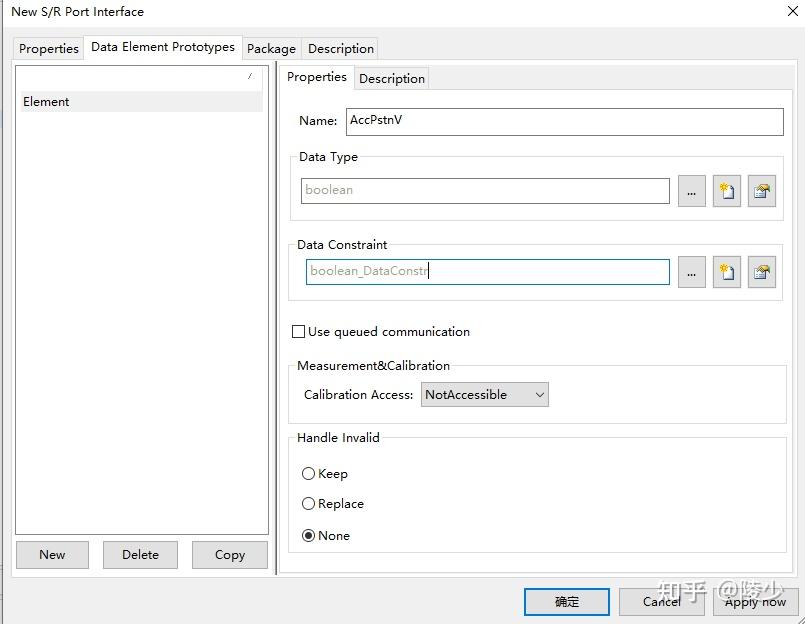Open the inner Description tab beside Properties
The height and width of the screenshot is (624, 805).
[392, 78]
